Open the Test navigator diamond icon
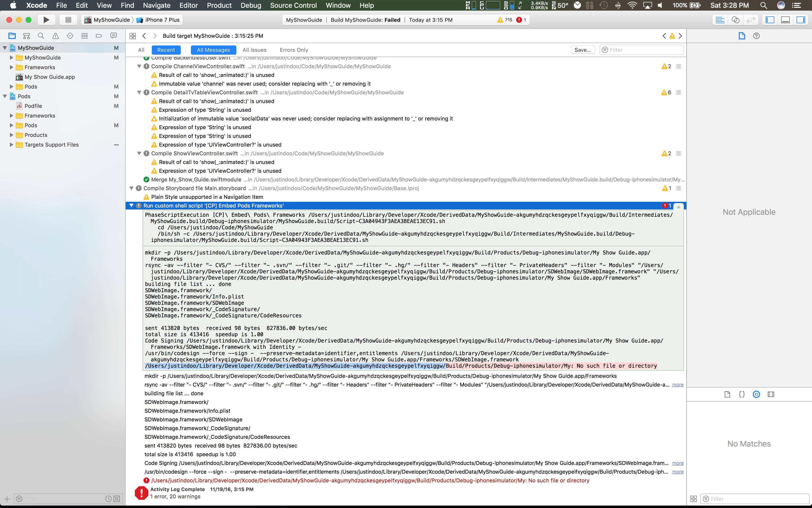812x508 pixels. click(x=70, y=36)
